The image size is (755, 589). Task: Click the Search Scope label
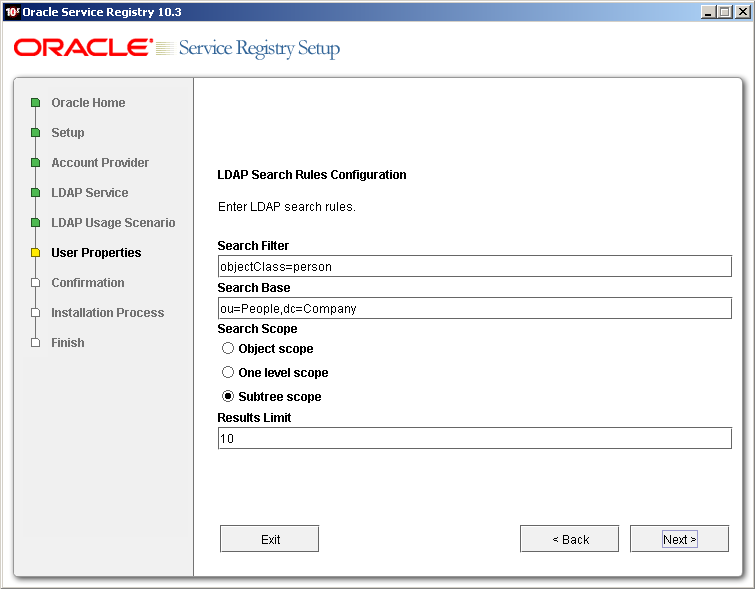click(257, 328)
